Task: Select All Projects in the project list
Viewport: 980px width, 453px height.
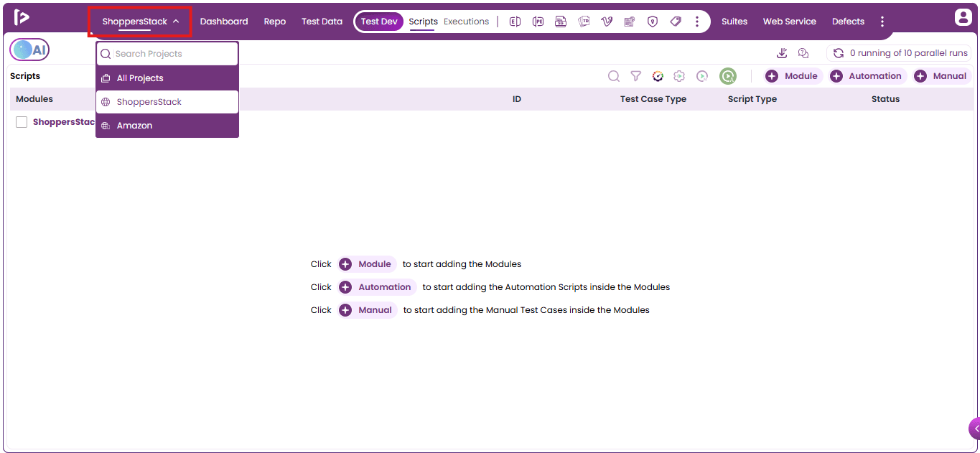Action: (x=167, y=78)
